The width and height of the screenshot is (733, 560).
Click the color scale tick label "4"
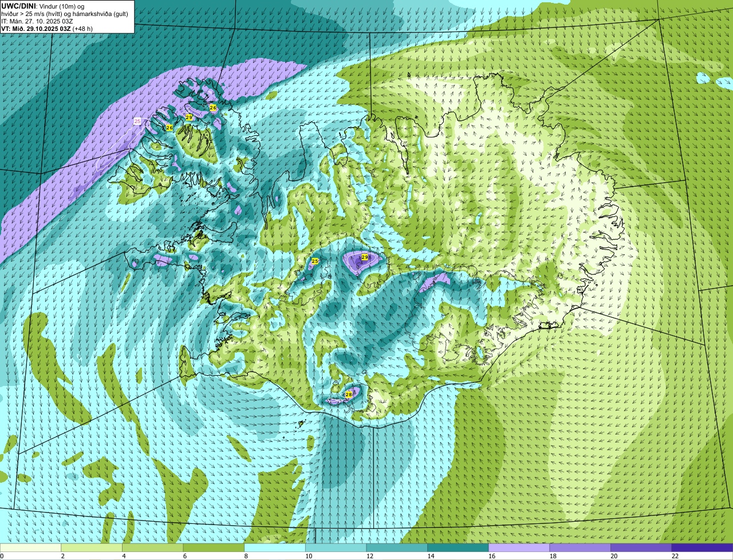(123, 556)
